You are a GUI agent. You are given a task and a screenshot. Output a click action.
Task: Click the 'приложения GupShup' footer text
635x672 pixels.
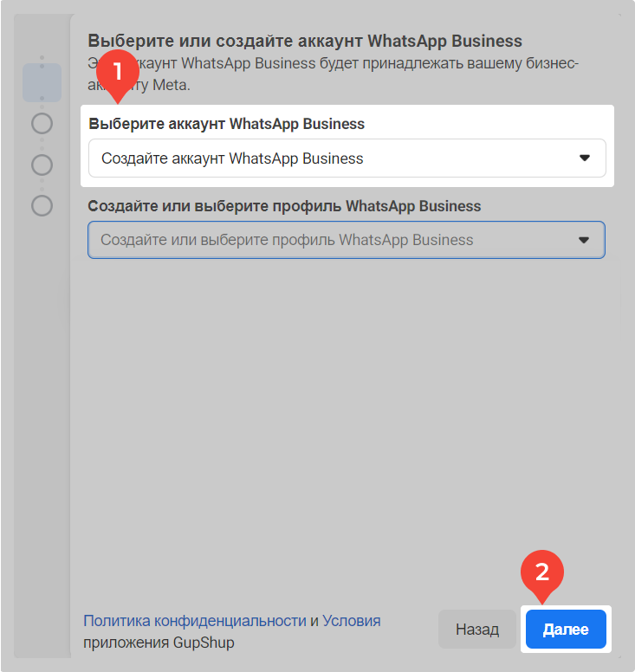tap(159, 643)
